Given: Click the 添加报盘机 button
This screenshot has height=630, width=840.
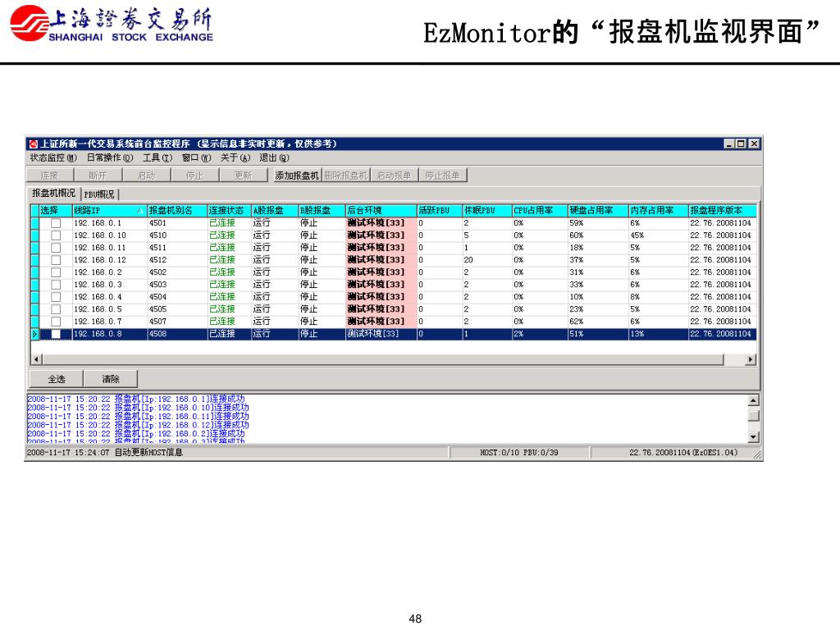Looking at the screenshot, I should 297,176.
